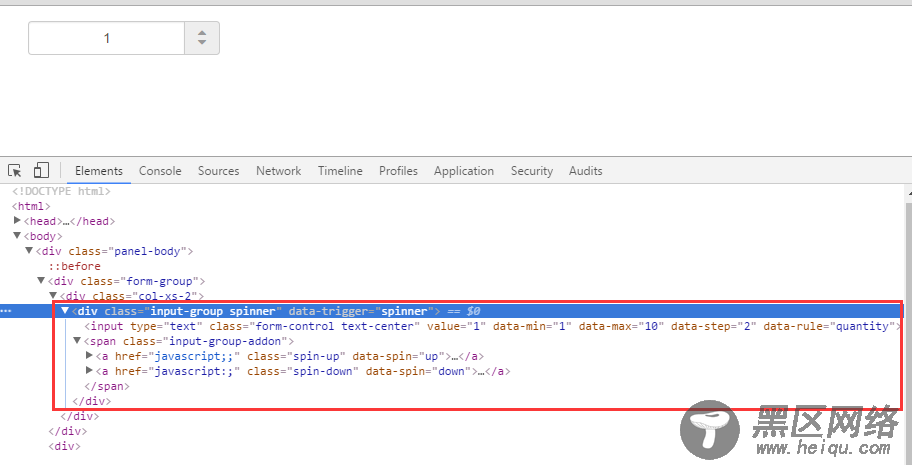Expand the spin-down anchor node
912x465 pixels.
tap(89, 371)
